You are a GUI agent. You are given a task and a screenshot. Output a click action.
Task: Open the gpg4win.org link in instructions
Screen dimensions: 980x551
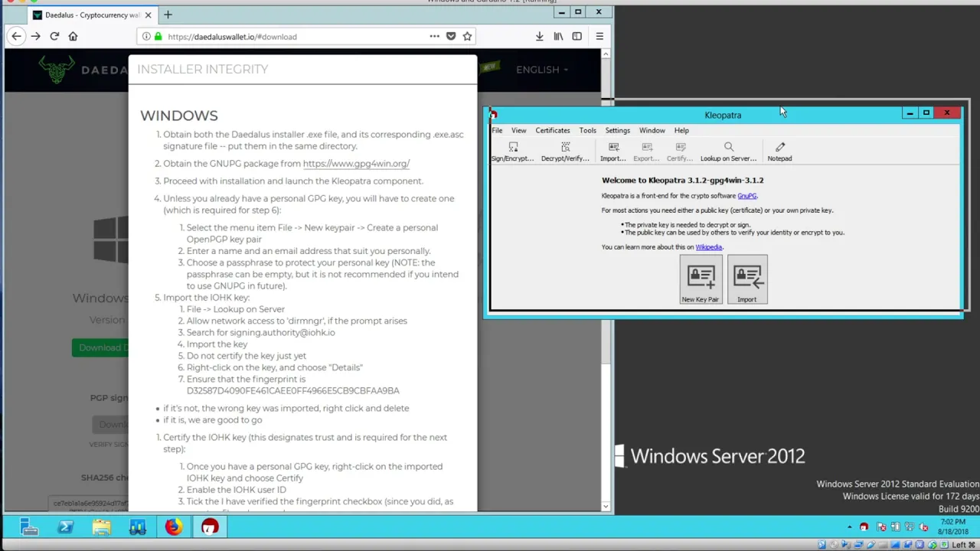click(356, 164)
